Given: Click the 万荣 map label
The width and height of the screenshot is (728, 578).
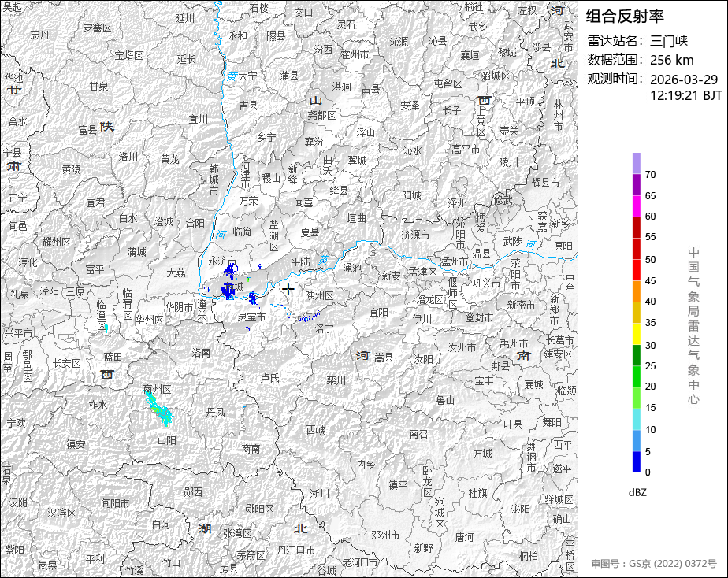Looking at the screenshot, I should point(249,200).
